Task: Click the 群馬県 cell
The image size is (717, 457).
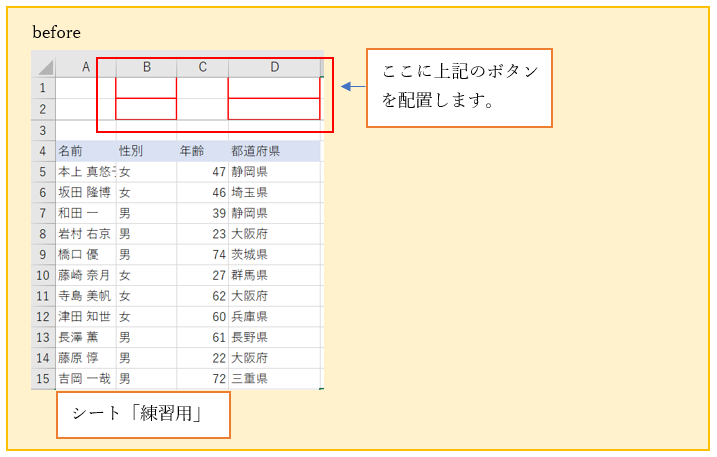Action: (x=274, y=275)
